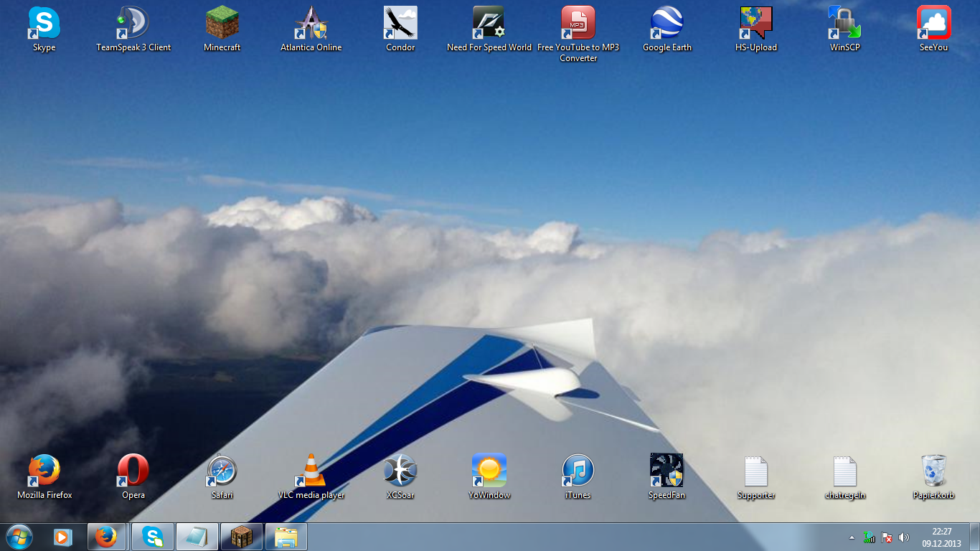Click the taskbar clock showing 22:27
The image size is (980, 551).
[941, 537]
